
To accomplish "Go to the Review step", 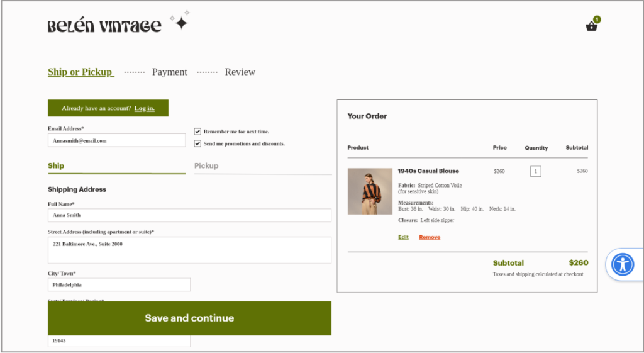I will 240,72.
